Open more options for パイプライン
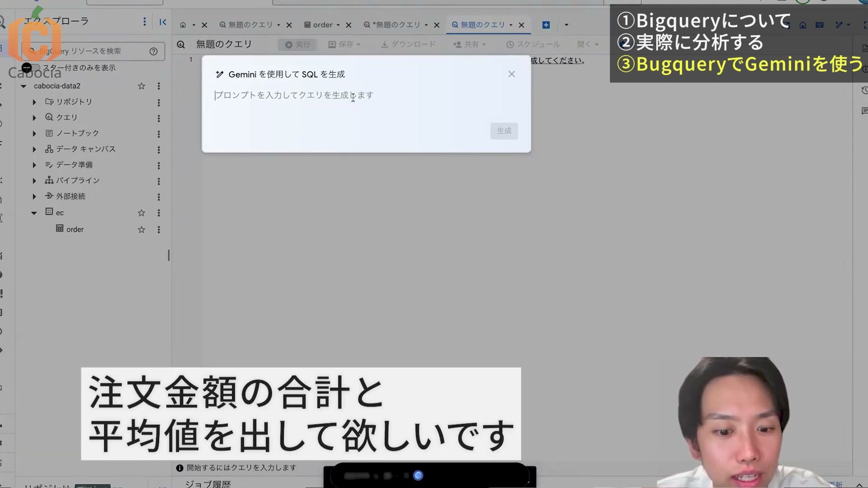868x488 pixels. [159, 181]
